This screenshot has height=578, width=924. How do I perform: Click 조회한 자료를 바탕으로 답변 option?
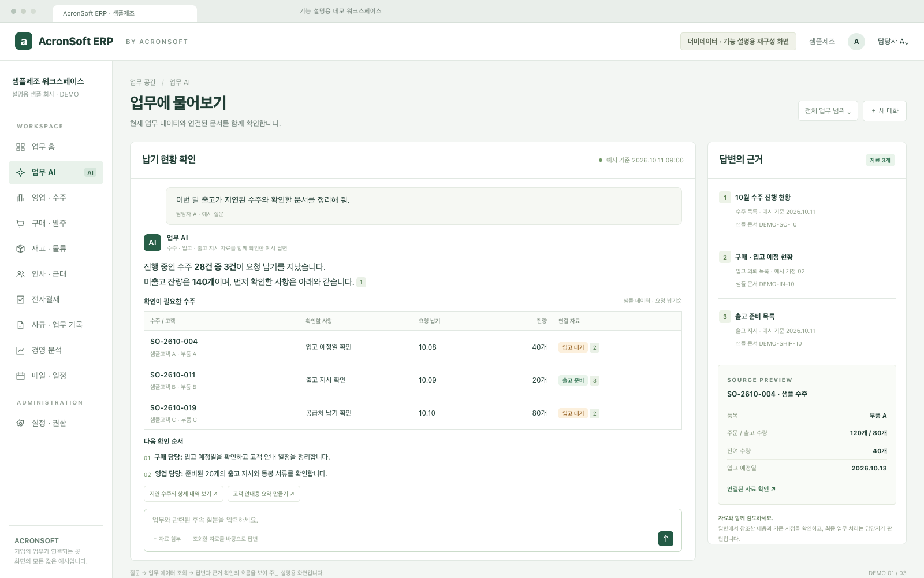pyautogui.click(x=225, y=539)
